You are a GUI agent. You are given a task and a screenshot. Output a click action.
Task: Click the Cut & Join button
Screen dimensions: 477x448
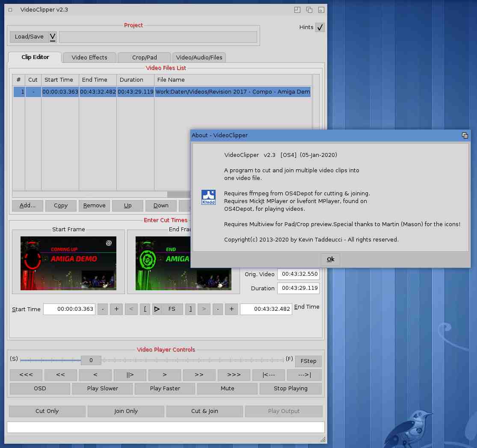(204, 411)
